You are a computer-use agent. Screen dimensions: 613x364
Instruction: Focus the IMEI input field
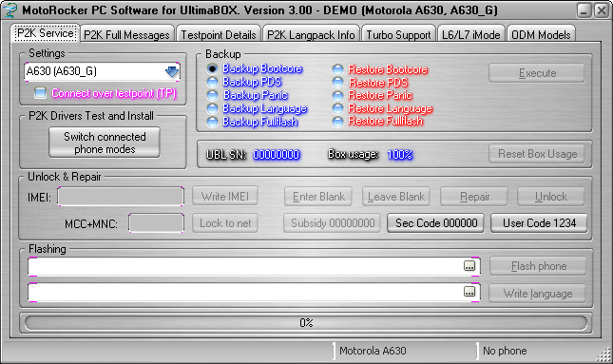click(121, 197)
